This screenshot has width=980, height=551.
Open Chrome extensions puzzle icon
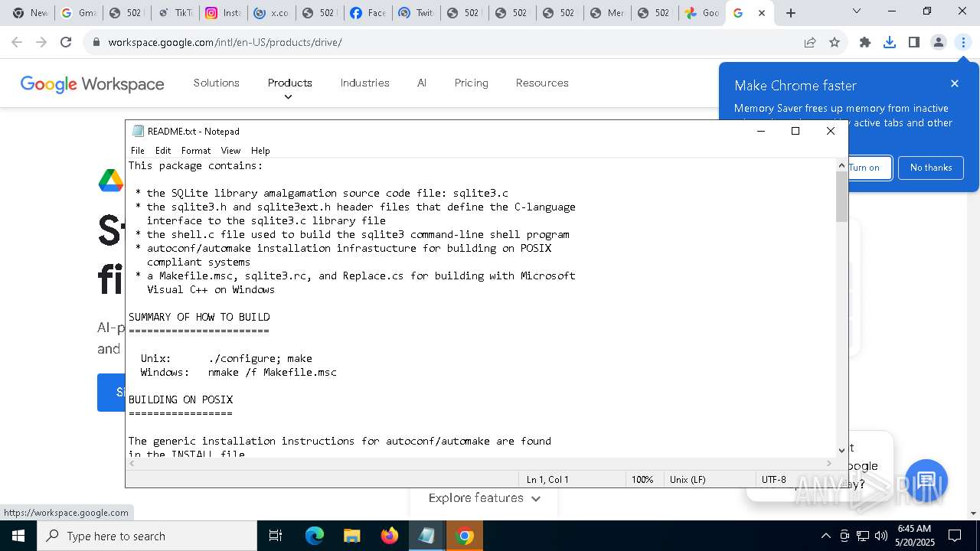pos(865,42)
